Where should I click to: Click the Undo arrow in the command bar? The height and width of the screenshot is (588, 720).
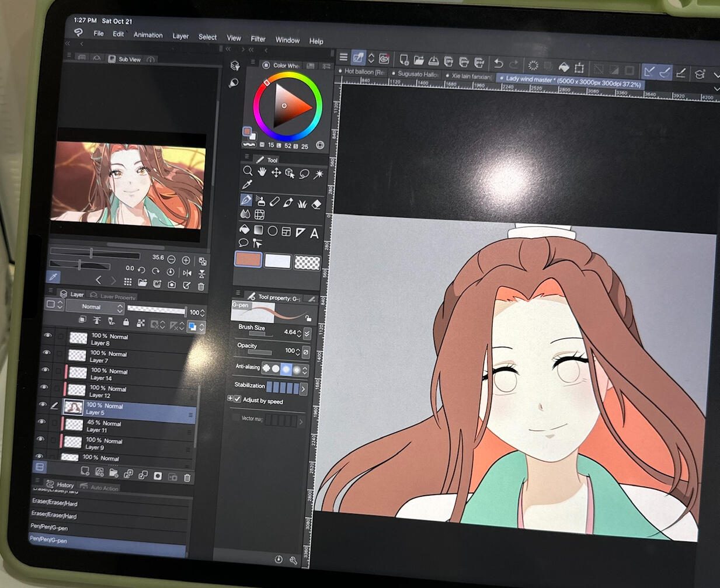tap(498, 64)
